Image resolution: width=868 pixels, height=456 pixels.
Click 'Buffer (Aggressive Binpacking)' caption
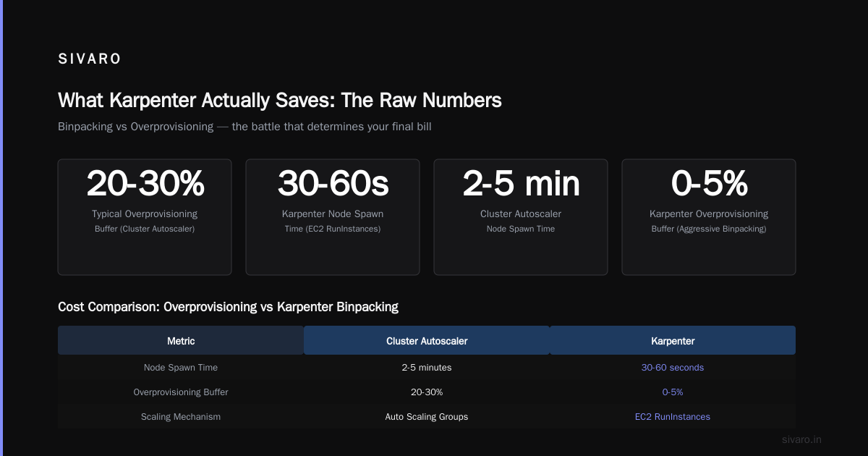coord(709,229)
